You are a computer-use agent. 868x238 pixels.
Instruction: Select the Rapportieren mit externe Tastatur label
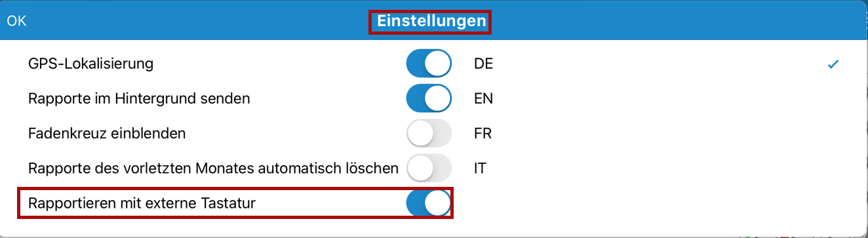(x=142, y=203)
